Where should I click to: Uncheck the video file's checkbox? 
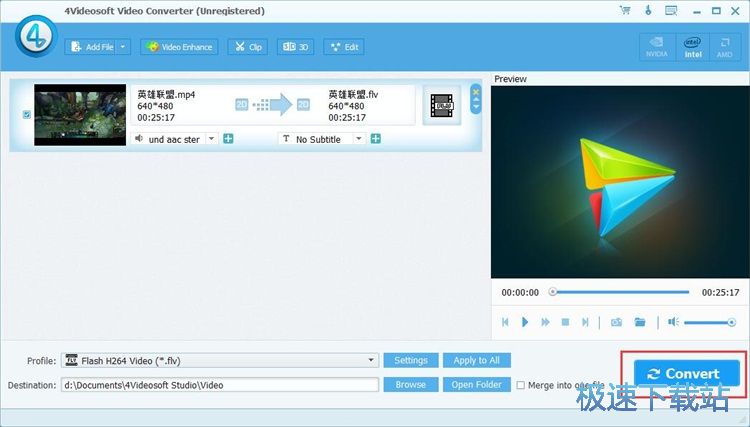(x=26, y=114)
